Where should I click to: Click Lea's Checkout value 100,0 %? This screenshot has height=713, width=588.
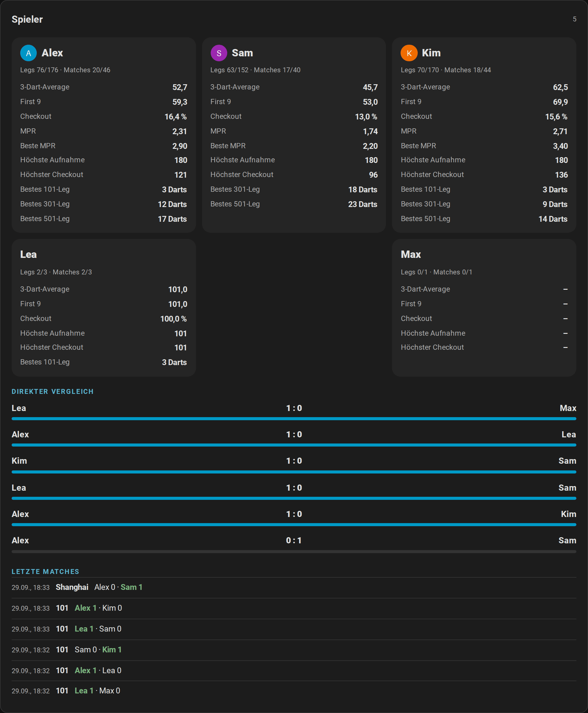pyautogui.click(x=173, y=319)
